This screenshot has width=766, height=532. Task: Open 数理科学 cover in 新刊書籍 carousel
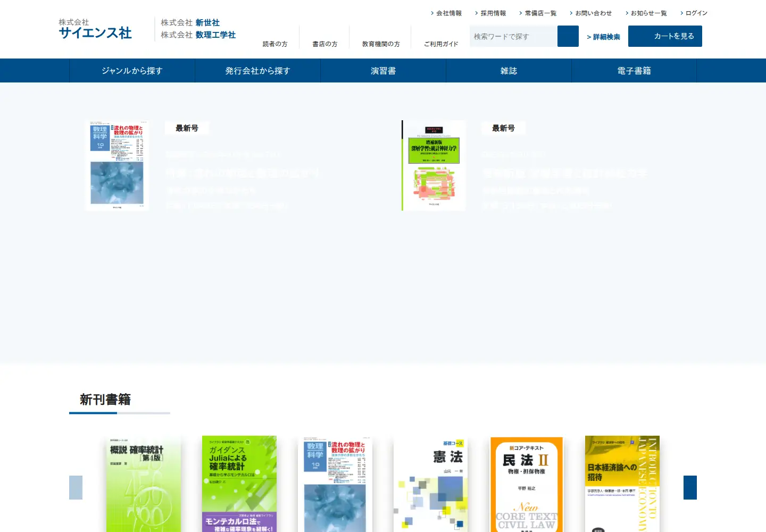pyautogui.click(x=335, y=484)
